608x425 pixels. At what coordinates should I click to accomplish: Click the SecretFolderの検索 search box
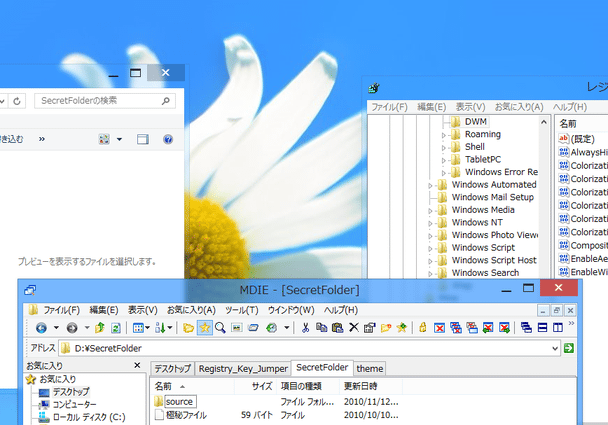pyautogui.click(x=105, y=101)
